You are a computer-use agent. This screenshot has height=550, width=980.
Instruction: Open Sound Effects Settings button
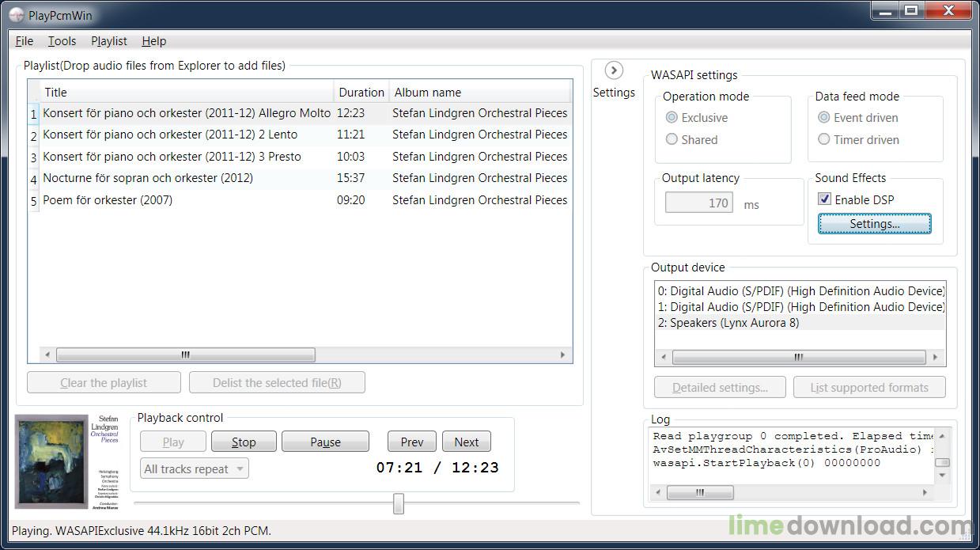(x=874, y=224)
